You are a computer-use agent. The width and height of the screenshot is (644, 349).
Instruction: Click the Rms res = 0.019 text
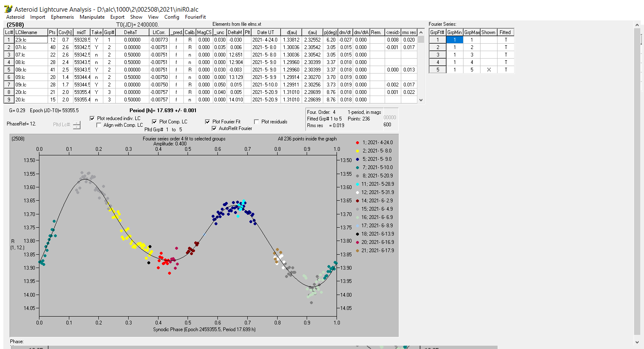[326, 125]
